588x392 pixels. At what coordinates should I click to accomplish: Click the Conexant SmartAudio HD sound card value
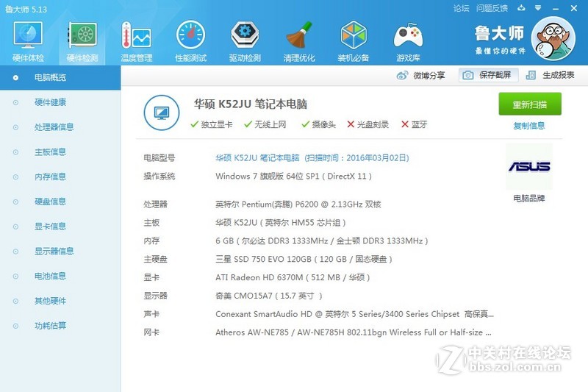(x=354, y=314)
